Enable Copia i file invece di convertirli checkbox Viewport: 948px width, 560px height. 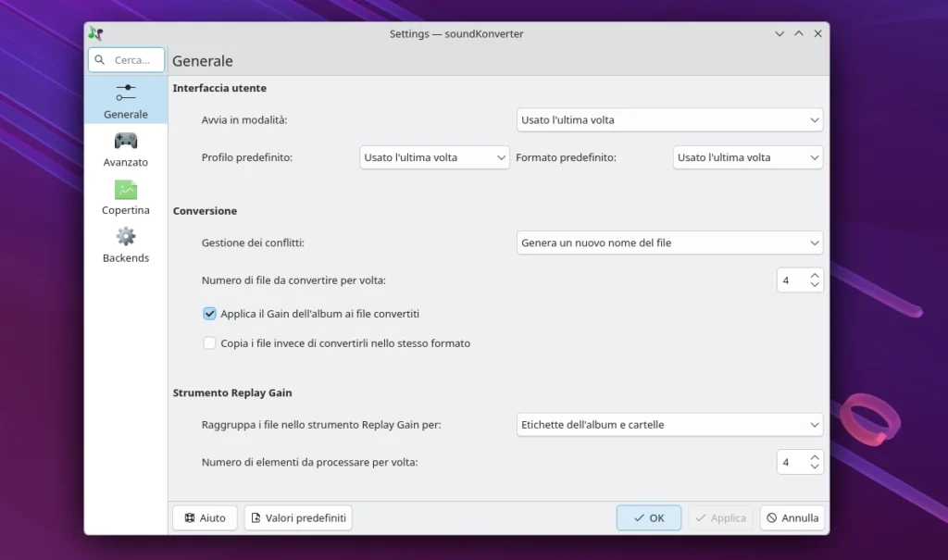point(209,343)
